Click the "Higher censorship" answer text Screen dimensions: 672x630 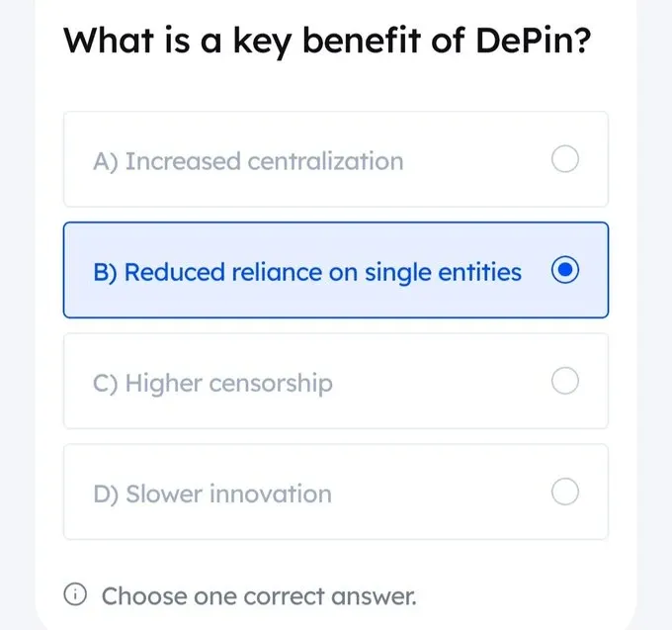pos(229,383)
